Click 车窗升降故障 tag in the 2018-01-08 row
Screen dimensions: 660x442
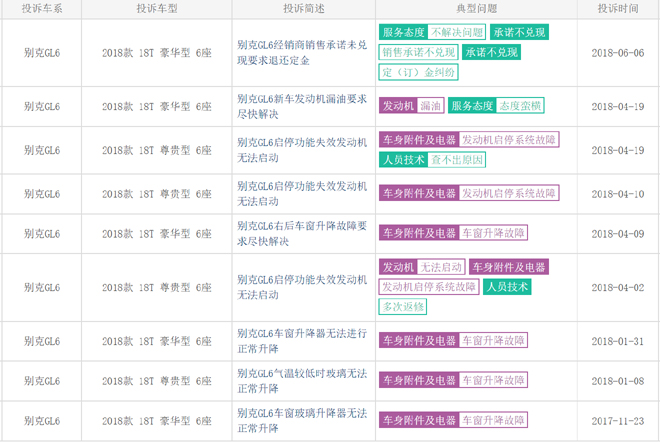[493, 380]
